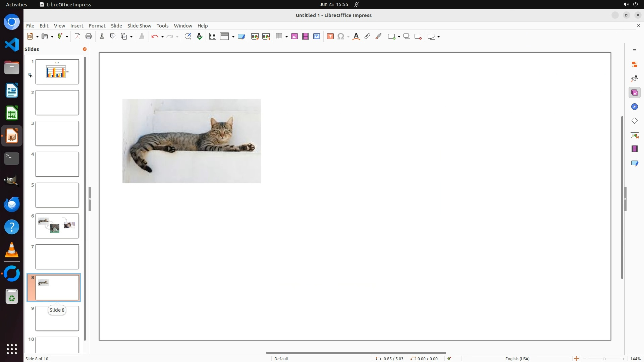644x362 pixels.
Task: Expand the Display Views dropdown arrow
Action: [233, 37]
